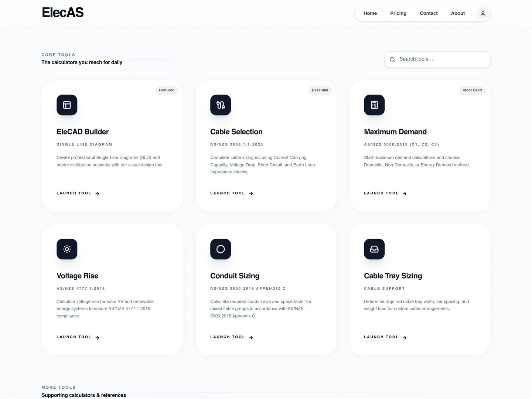
Task: Launch the Maximum Demand tool
Action: click(x=385, y=193)
